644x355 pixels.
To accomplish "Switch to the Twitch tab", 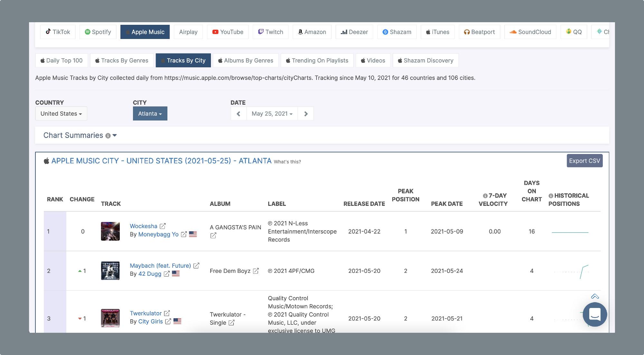I will [x=270, y=32].
